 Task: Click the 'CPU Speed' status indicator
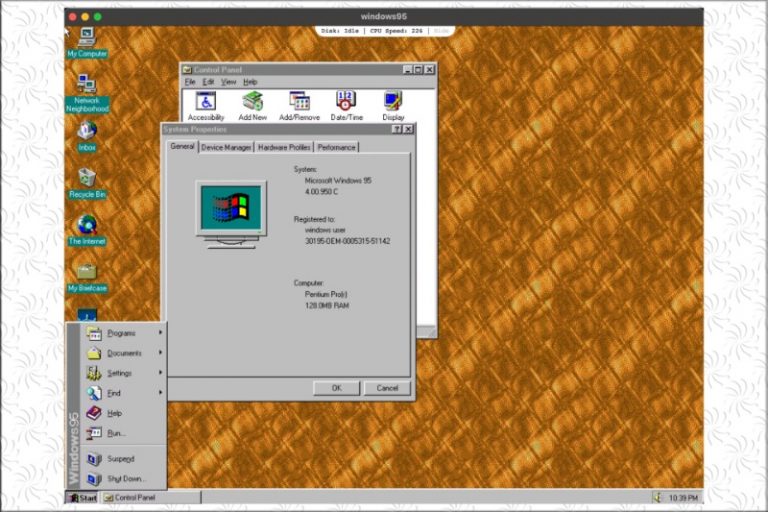[x=396, y=31]
